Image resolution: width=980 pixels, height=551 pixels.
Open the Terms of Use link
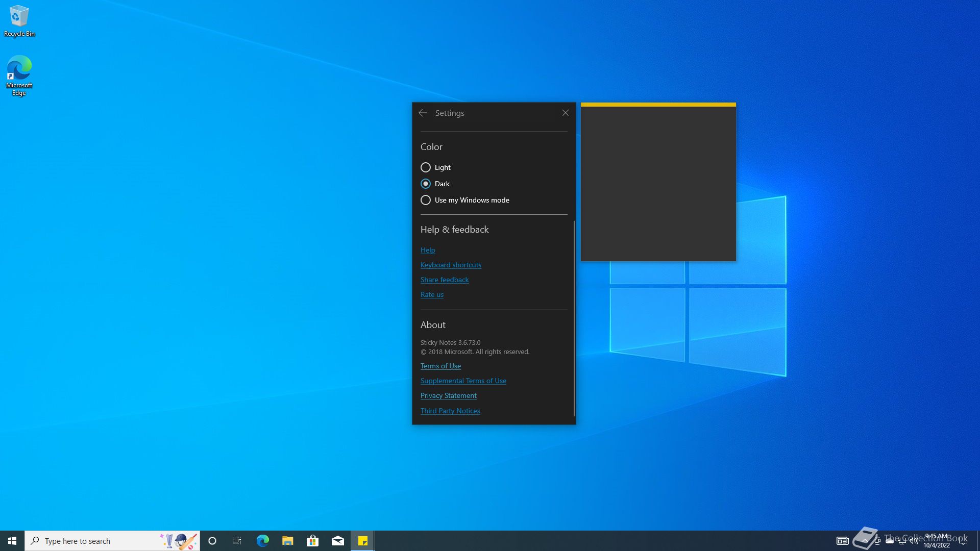[440, 366]
